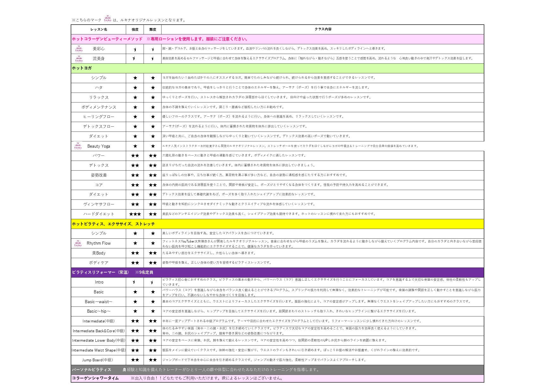Click the 強度 column header
This screenshot has height=392, width=555.
[x=135, y=29]
